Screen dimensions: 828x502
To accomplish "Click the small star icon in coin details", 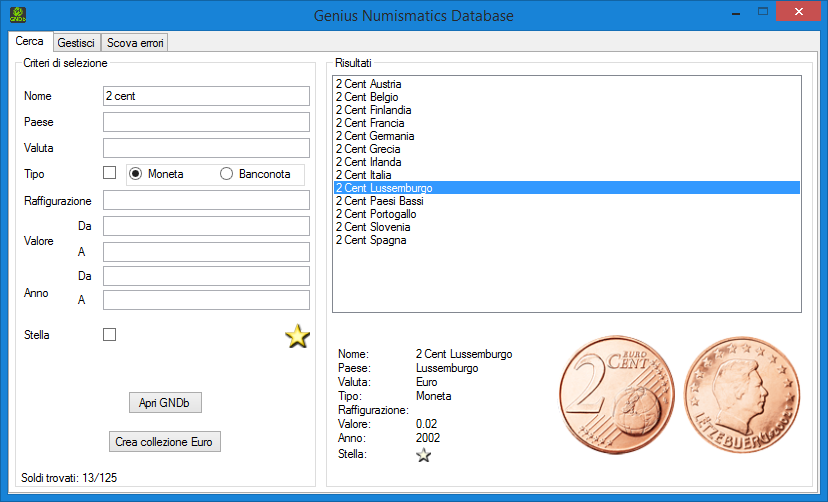I will click(424, 455).
